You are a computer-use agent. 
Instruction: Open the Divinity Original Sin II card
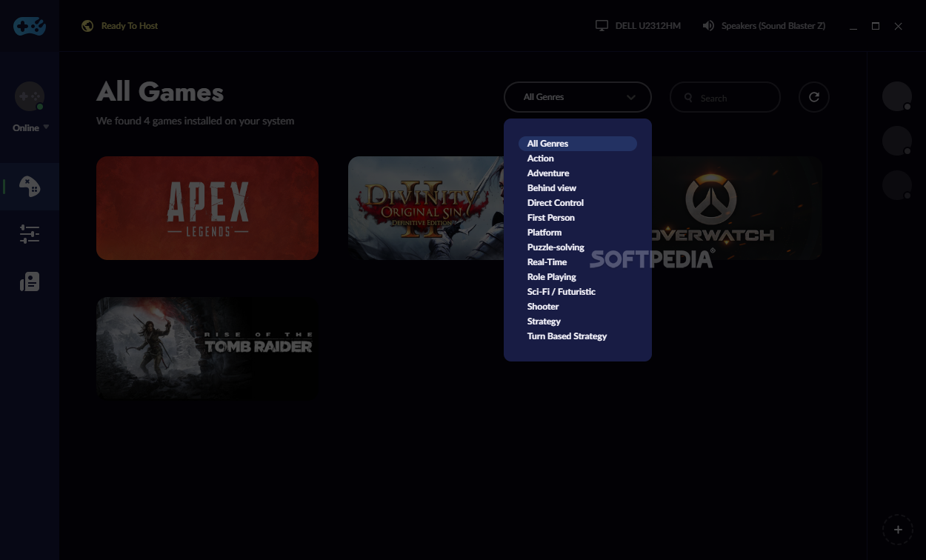coord(426,208)
